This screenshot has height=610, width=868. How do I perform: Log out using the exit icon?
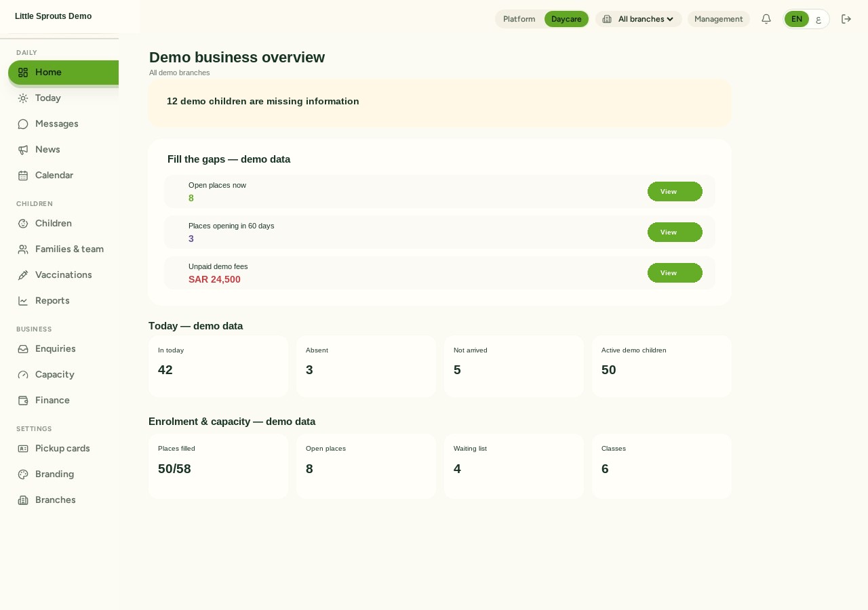click(x=846, y=19)
